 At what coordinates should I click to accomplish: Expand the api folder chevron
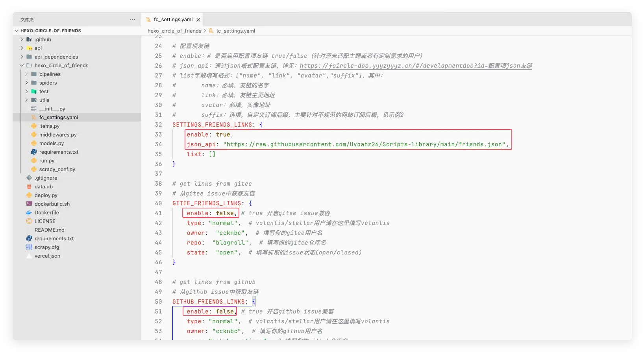(22, 48)
